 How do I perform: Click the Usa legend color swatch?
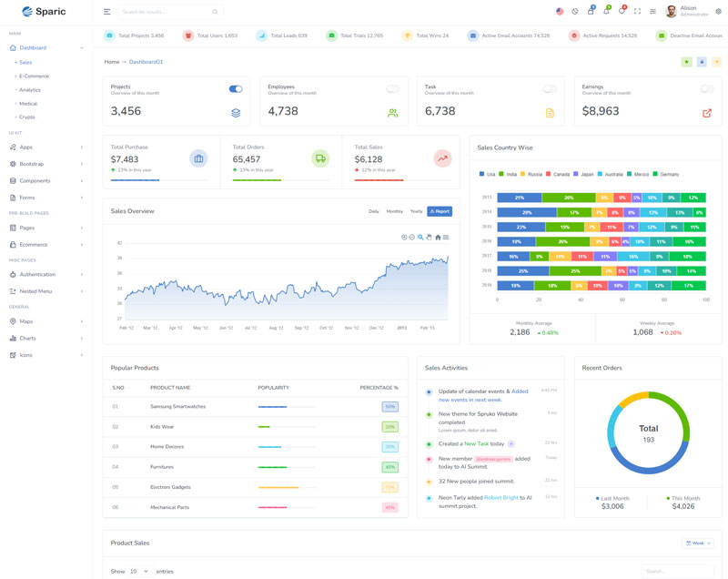coord(481,174)
